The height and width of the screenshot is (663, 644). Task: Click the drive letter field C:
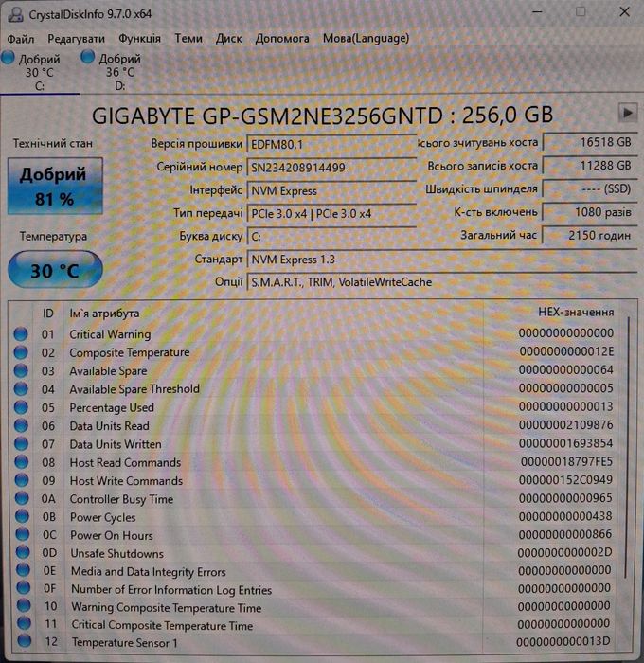(x=331, y=237)
